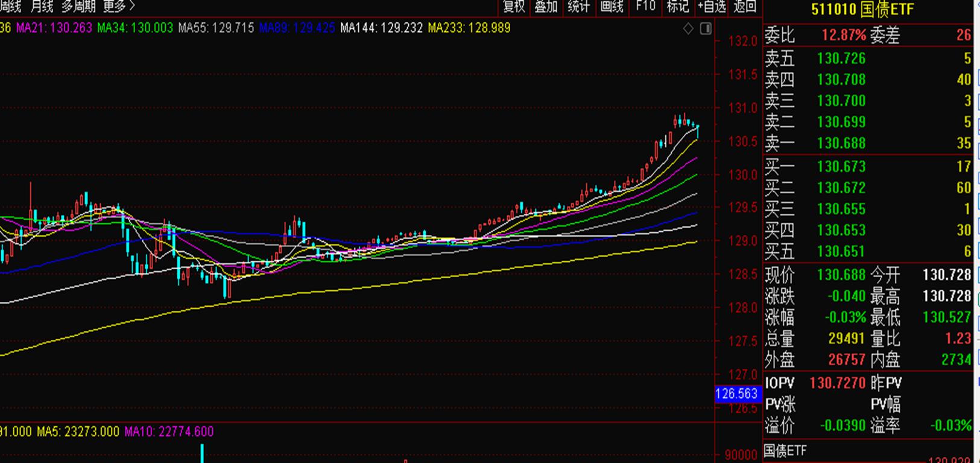The width and height of the screenshot is (980, 463).
Task: Click the 买三 price 130.655
Action: [841, 209]
